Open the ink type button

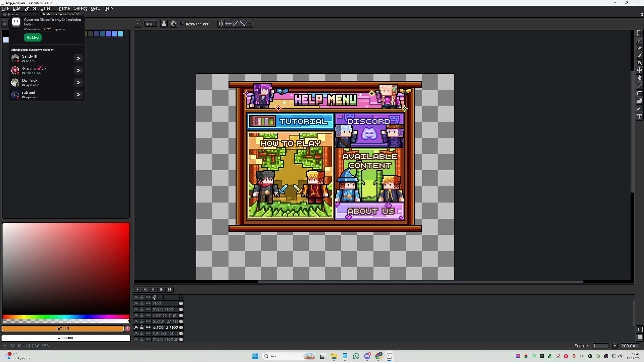(164, 24)
